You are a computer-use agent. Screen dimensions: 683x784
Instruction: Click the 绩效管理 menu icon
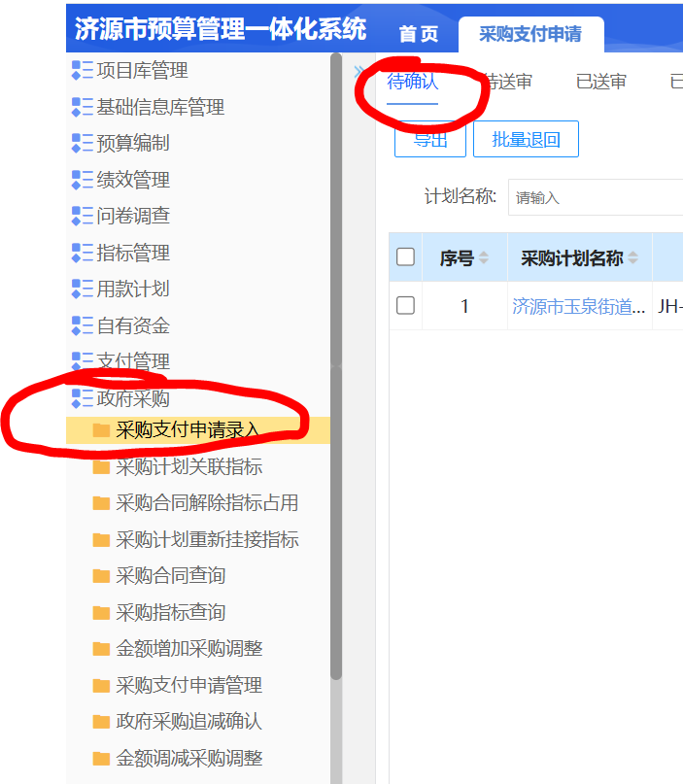click(83, 180)
